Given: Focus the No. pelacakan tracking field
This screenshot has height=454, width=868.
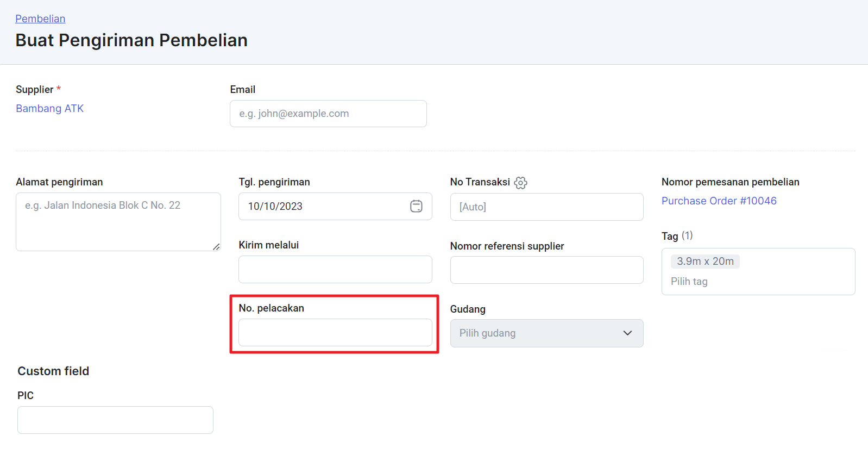Looking at the screenshot, I should tap(335, 332).
